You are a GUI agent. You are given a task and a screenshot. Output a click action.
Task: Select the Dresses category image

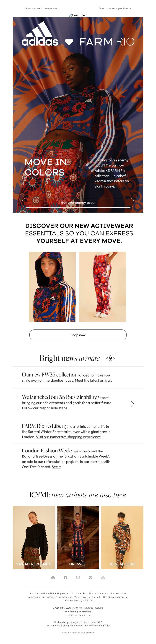tap(78, 537)
